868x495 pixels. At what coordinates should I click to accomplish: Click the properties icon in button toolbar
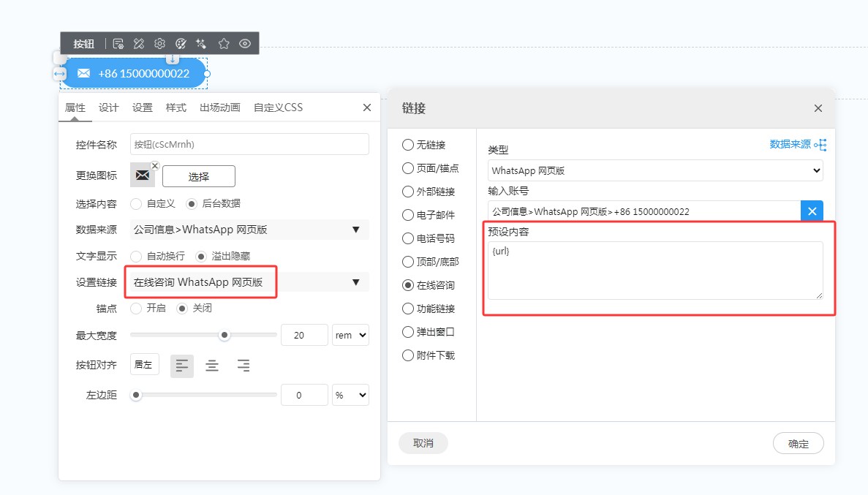(x=118, y=44)
